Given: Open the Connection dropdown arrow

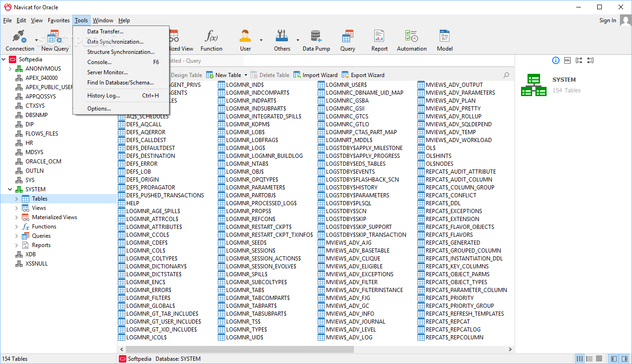Looking at the screenshot, I should click(x=36, y=40).
